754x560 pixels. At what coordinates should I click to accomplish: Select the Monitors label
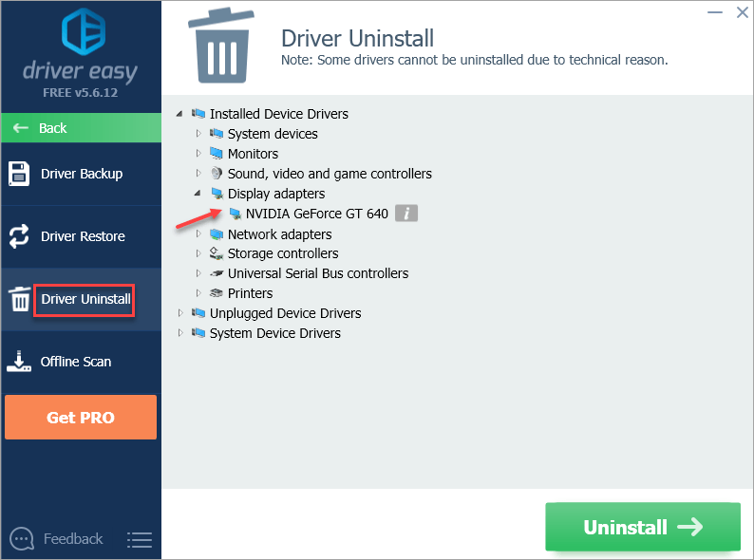click(x=253, y=154)
